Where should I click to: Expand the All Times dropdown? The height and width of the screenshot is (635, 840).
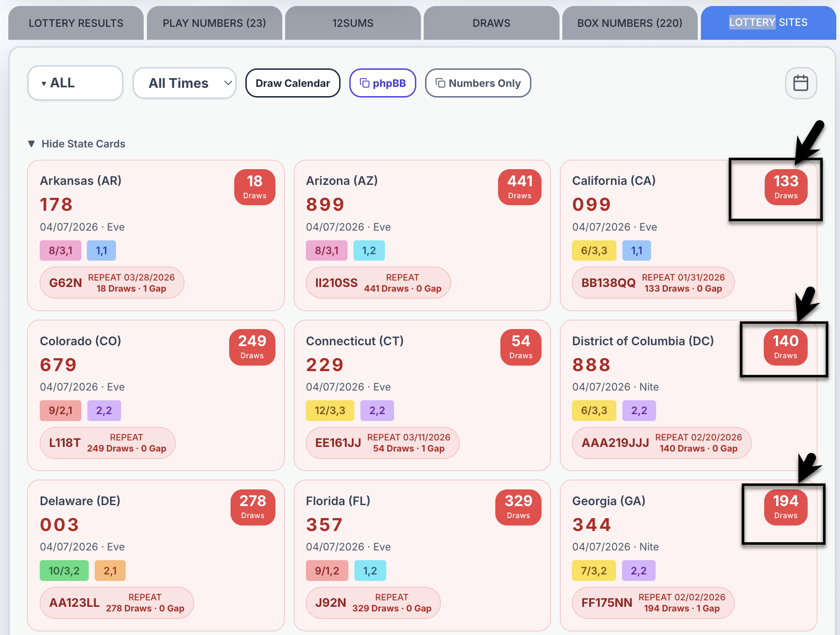tap(185, 83)
